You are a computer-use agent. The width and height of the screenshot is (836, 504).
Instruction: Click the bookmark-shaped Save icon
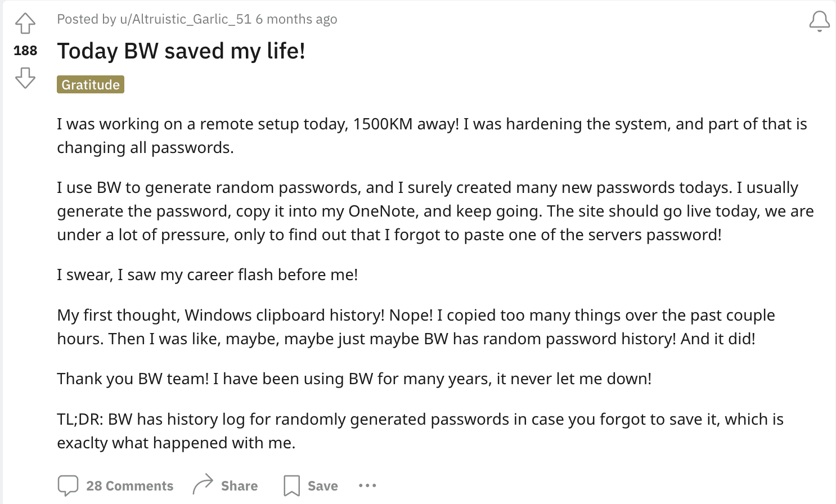tap(291, 484)
